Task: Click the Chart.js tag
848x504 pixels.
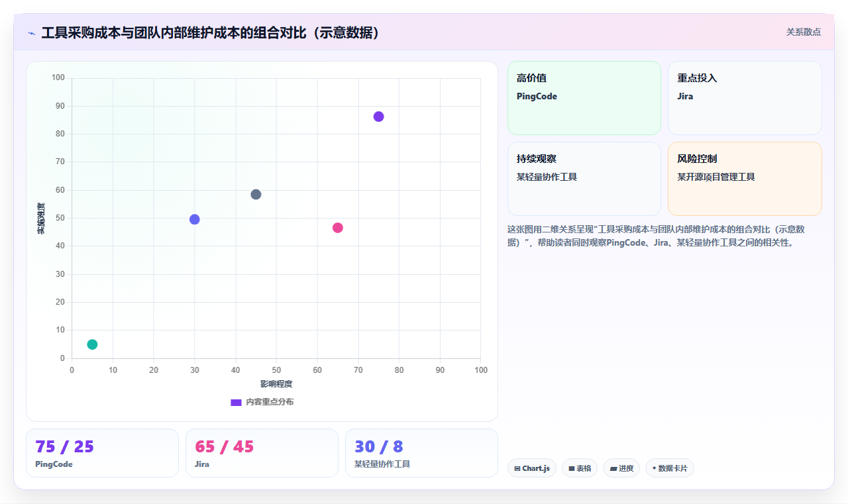Action: coord(532,468)
